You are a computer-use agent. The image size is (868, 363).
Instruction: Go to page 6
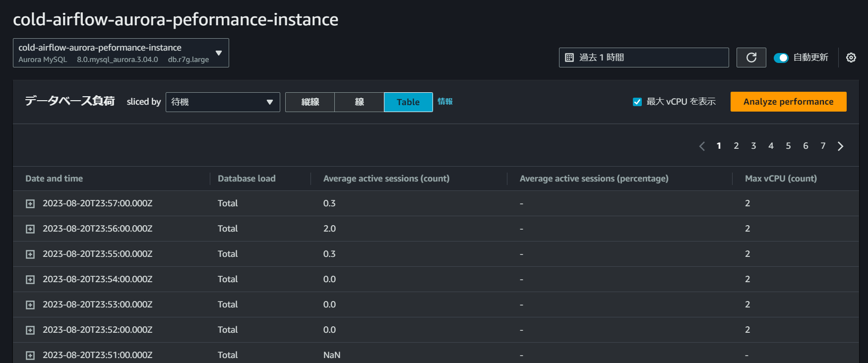[x=806, y=146]
